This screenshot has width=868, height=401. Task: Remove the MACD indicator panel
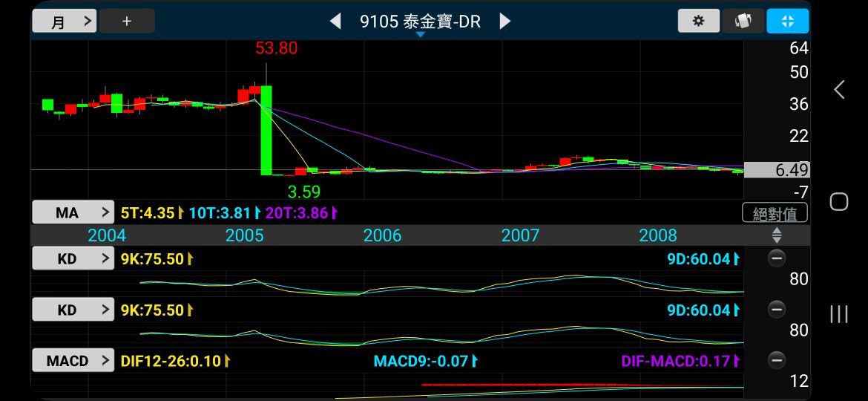[776, 361]
